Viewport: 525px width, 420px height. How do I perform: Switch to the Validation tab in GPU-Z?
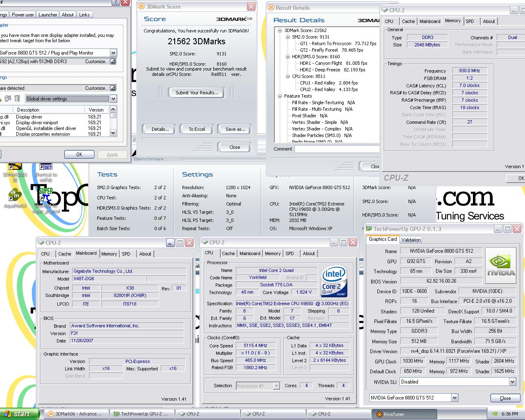pyautogui.click(x=411, y=240)
